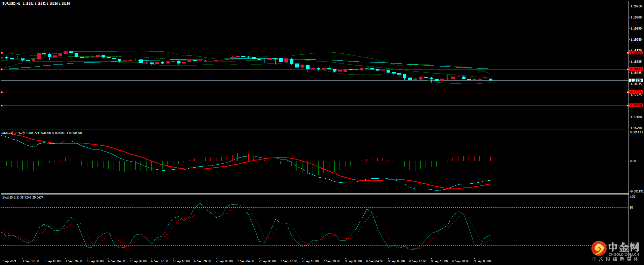644x265 pixels.
Task: Click the 1.20210 price scale label
Action: (636, 6)
